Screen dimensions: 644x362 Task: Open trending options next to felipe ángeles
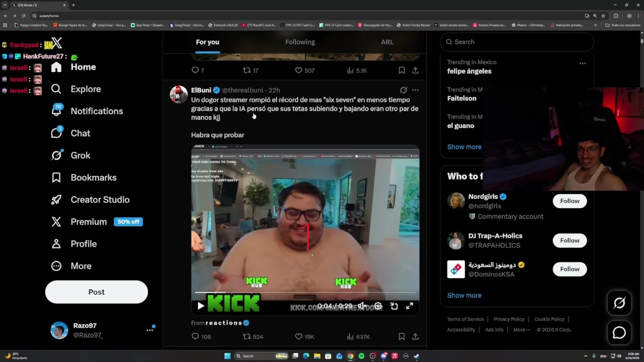(582, 63)
